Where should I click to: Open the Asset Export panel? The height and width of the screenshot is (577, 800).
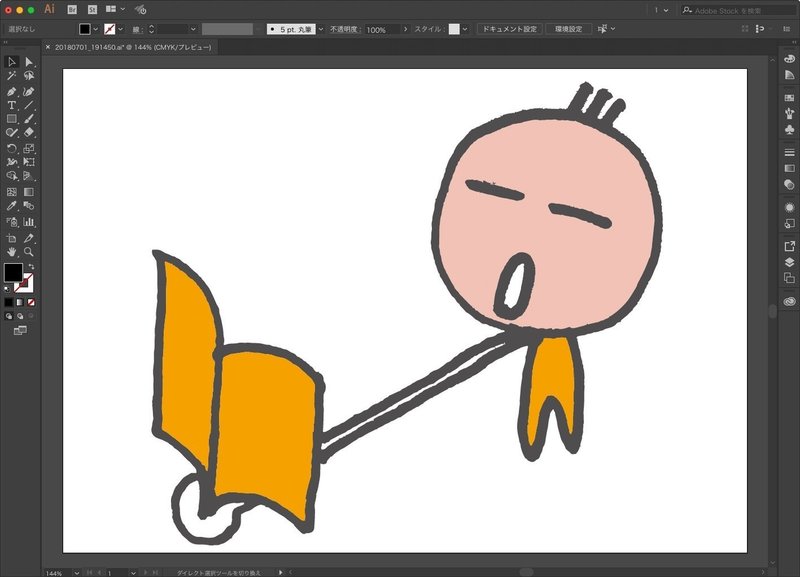pyautogui.click(x=789, y=246)
